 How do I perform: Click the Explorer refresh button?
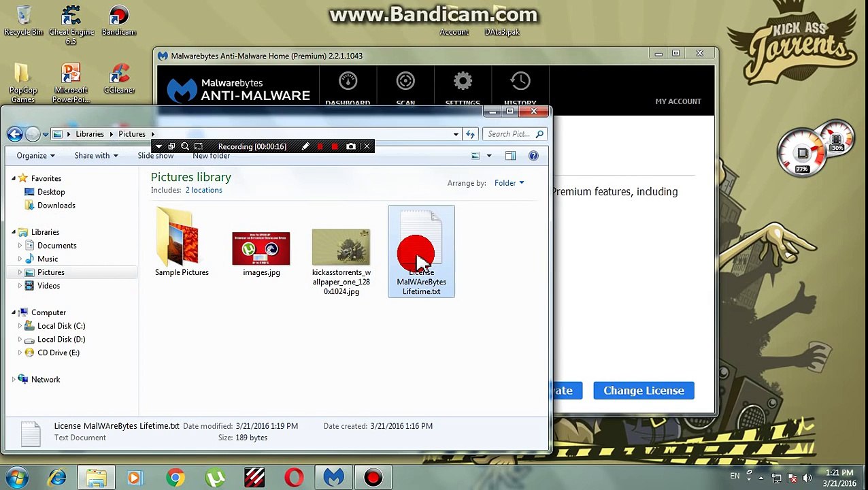click(x=470, y=134)
